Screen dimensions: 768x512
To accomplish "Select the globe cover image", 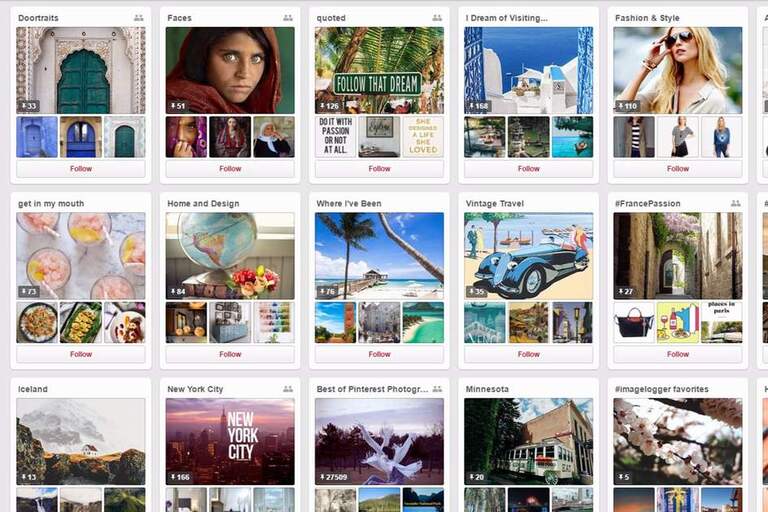I will click(230, 256).
